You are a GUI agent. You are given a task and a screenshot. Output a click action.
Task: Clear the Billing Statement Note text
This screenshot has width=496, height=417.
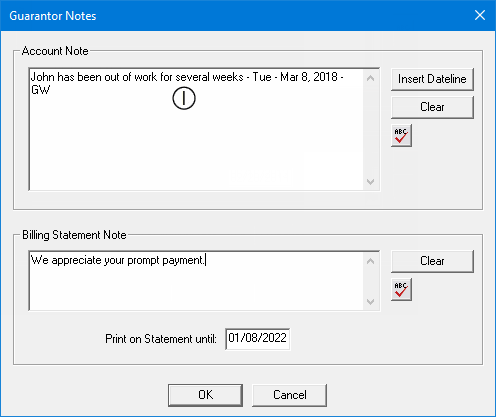pyautogui.click(x=432, y=261)
